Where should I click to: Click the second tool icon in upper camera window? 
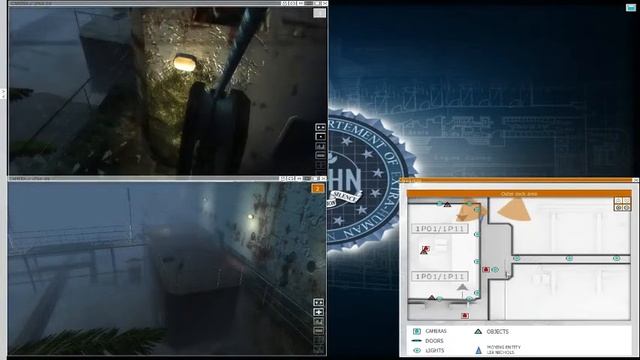click(x=320, y=136)
